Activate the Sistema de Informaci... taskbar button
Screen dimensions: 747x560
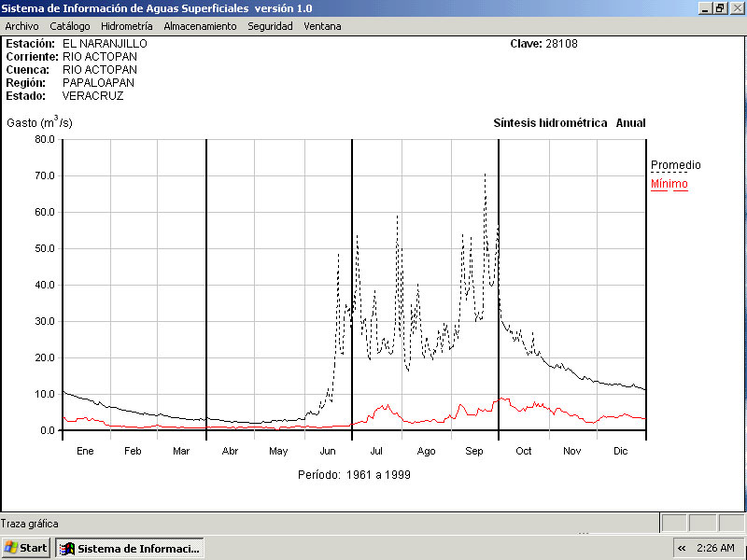tap(130, 548)
